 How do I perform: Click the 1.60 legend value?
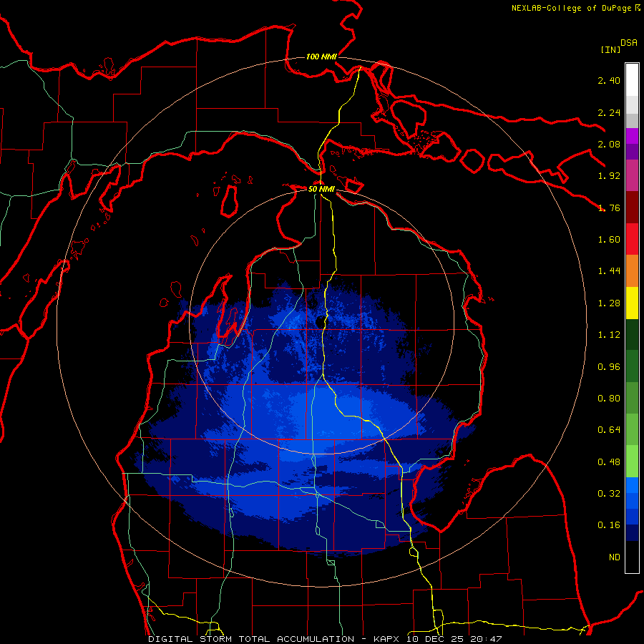pyautogui.click(x=609, y=240)
